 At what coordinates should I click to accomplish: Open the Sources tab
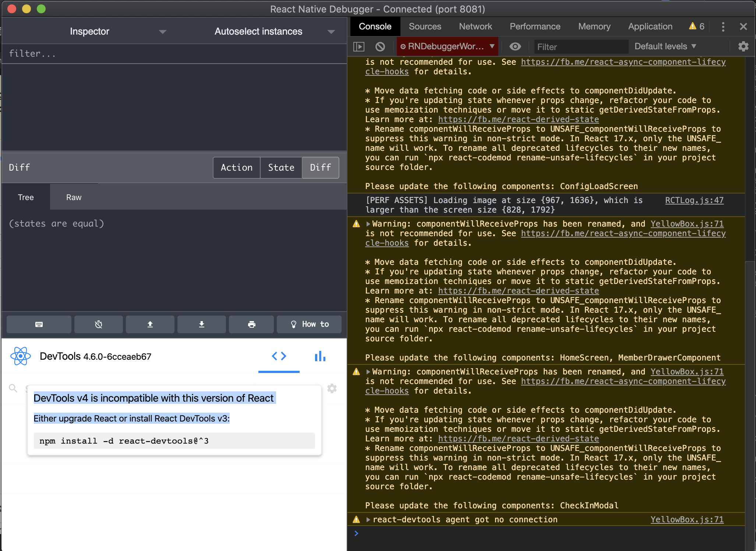[425, 26]
